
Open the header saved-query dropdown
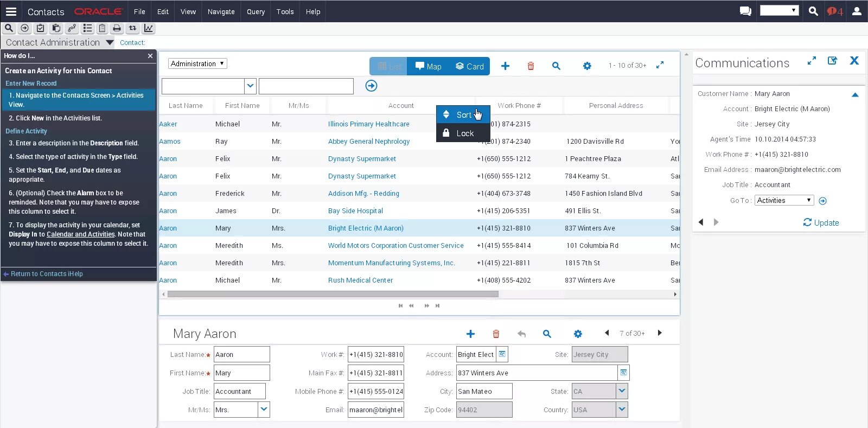[x=780, y=10]
